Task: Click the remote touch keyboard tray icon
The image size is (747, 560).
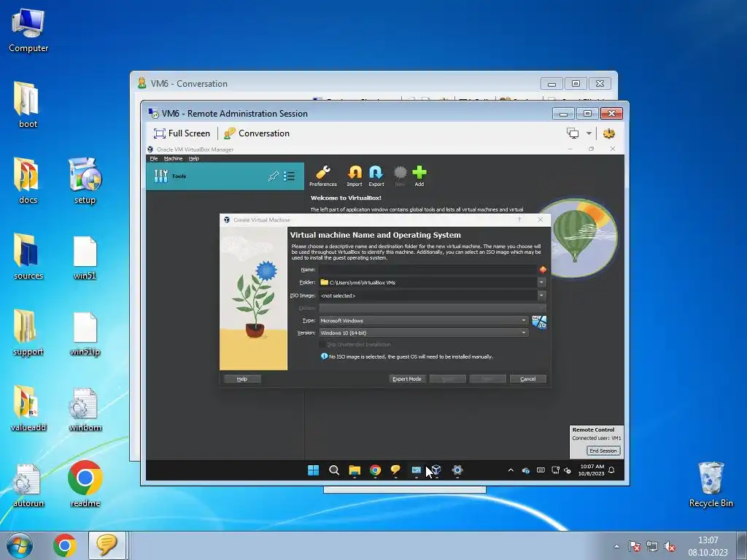Action: (x=541, y=470)
